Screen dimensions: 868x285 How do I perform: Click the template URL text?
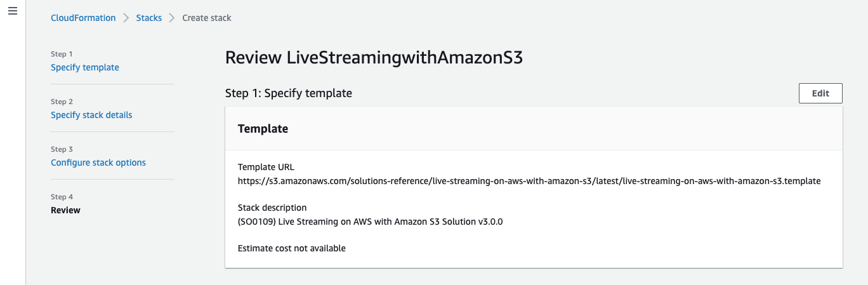tap(529, 181)
